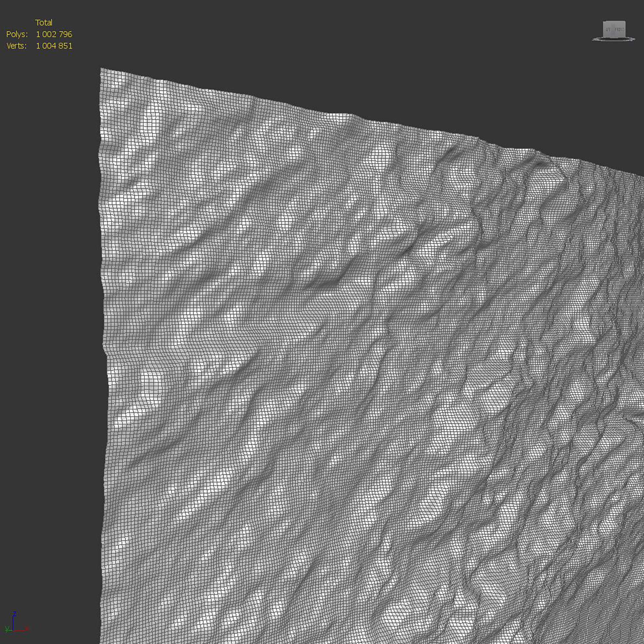Click the origin of the world axis gizmo
Viewport: 644px width, 644px height.
tap(13, 630)
